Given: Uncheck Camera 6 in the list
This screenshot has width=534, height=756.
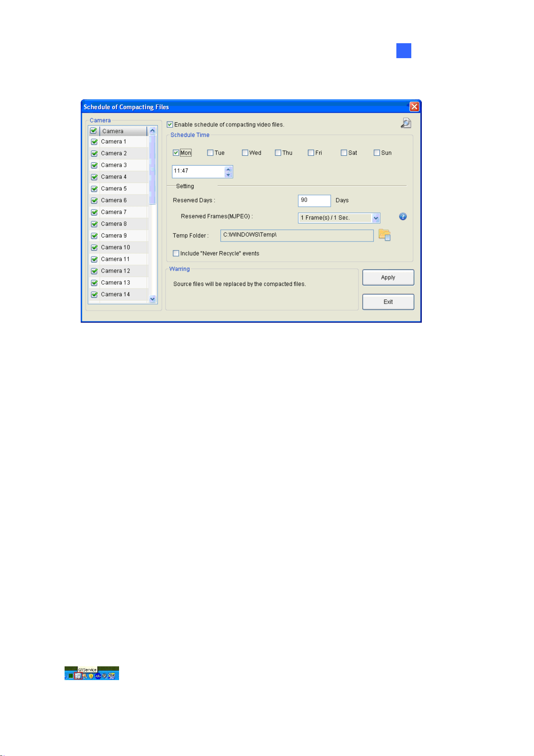Looking at the screenshot, I should [x=94, y=200].
